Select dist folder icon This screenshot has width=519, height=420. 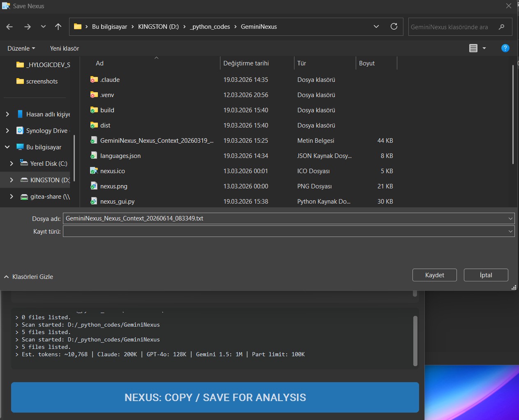(x=94, y=125)
